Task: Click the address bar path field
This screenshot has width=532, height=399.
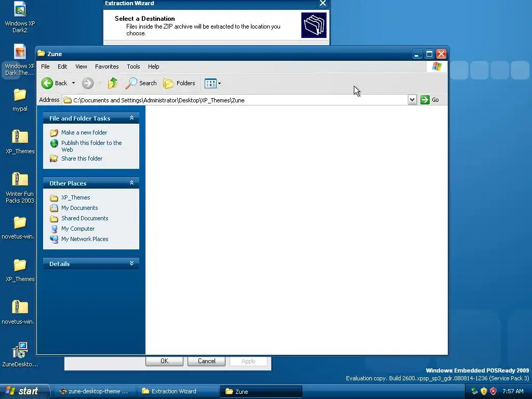Action: click(x=235, y=100)
